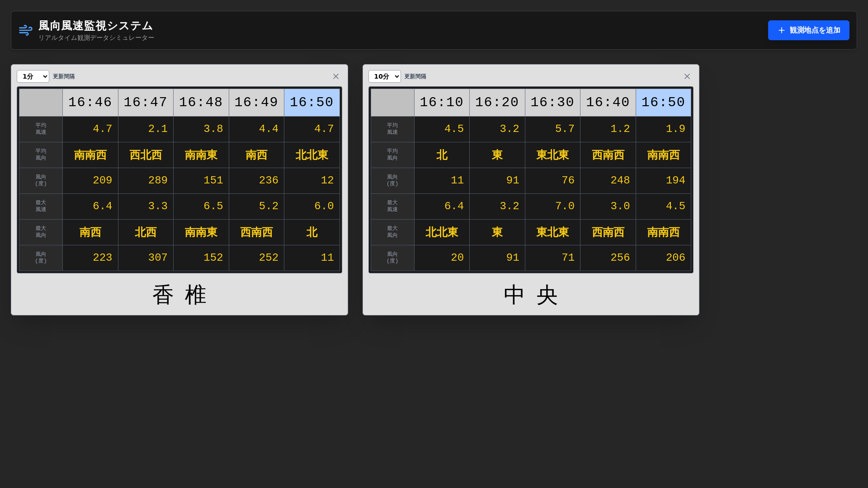The width and height of the screenshot is (868, 488).
Task: Click max wind speed 6.5 in 香椎
Action: 201,206
